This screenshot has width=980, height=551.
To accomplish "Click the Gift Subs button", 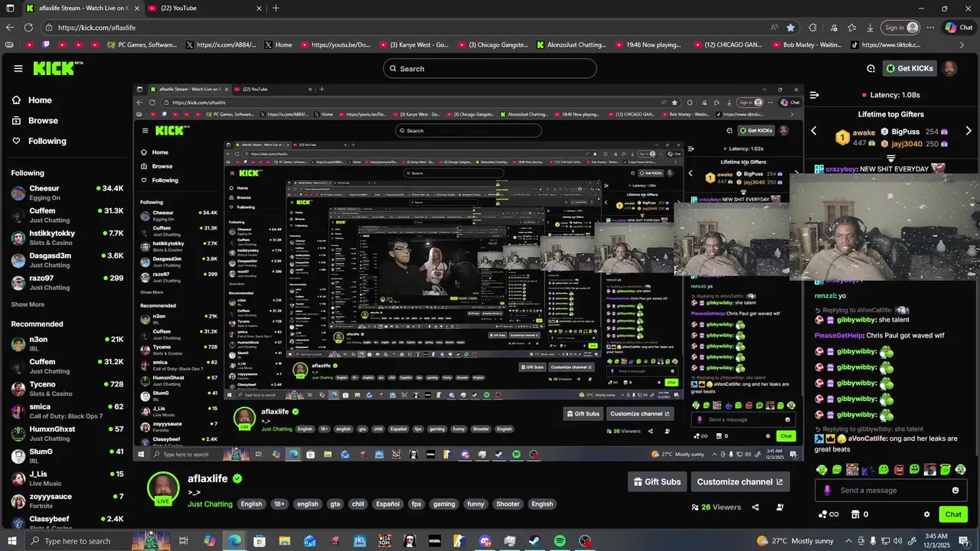I will [x=656, y=481].
